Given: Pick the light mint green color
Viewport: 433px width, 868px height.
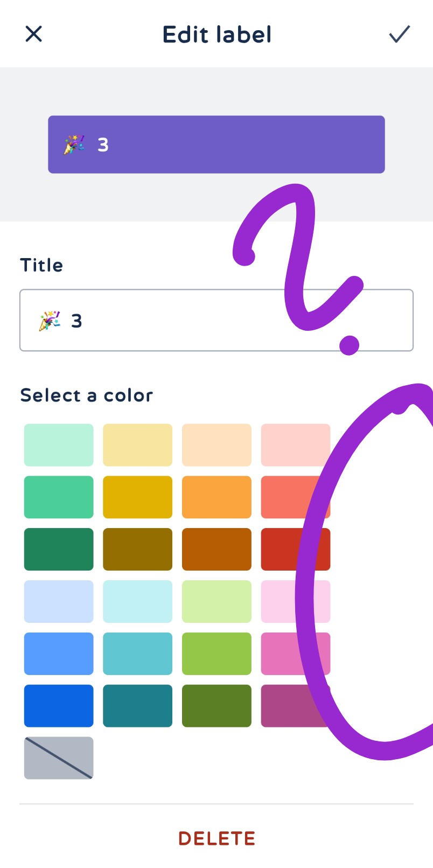Looking at the screenshot, I should pos(59,445).
